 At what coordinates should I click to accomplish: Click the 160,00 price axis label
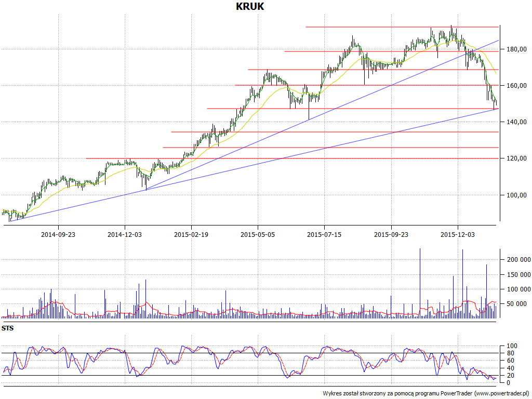(x=516, y=86)
